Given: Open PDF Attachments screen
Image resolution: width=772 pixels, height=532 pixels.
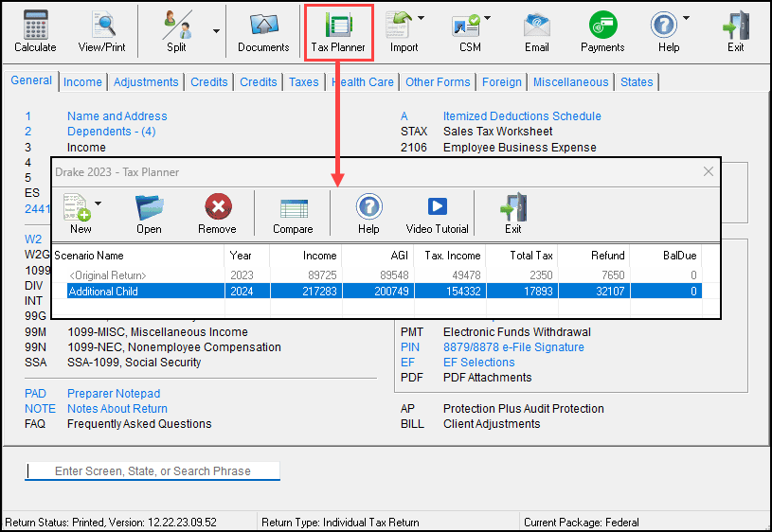Looking at the screenshot, I should 488,378.
